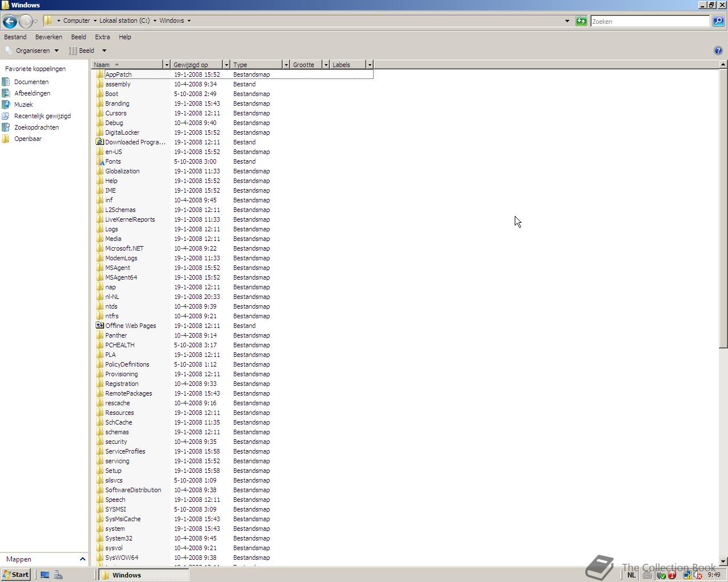Expand the Mappen folders pane
This screenshot has height=582, width=728.
[x=82, y=559]
